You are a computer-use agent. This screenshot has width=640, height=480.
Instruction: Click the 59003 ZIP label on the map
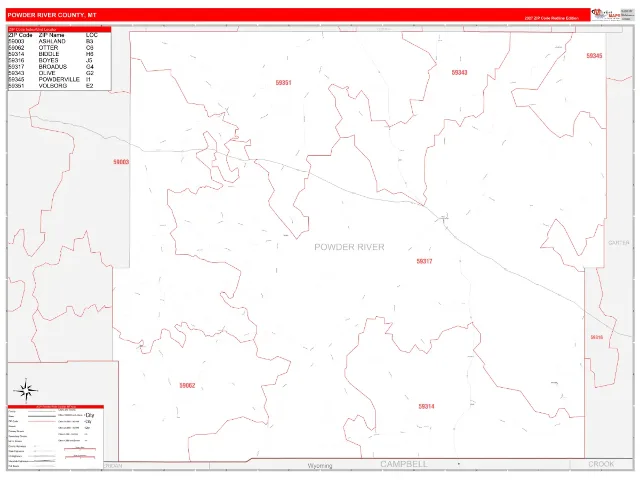(121, 162)
